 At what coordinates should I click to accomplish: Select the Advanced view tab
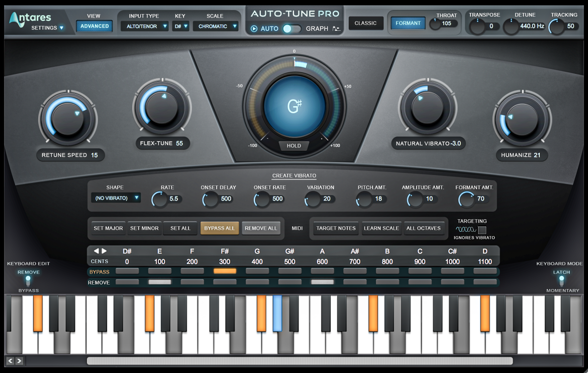[x=94, y=26]
